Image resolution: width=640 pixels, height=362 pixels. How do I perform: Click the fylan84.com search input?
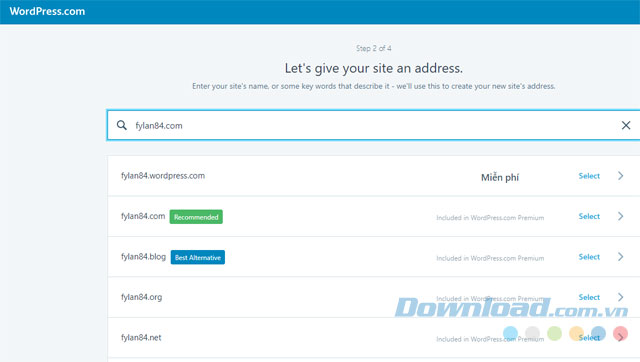(373, 125)
